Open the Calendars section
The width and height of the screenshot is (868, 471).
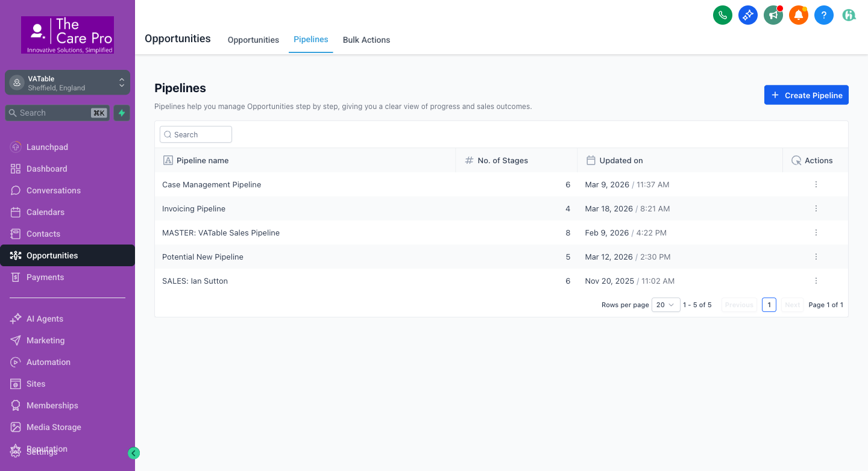(x=45, y=212)
